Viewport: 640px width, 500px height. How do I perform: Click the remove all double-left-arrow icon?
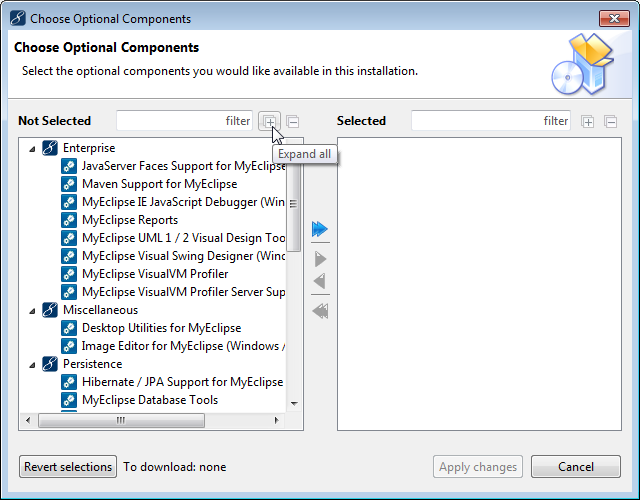click(x=320, y=311)
